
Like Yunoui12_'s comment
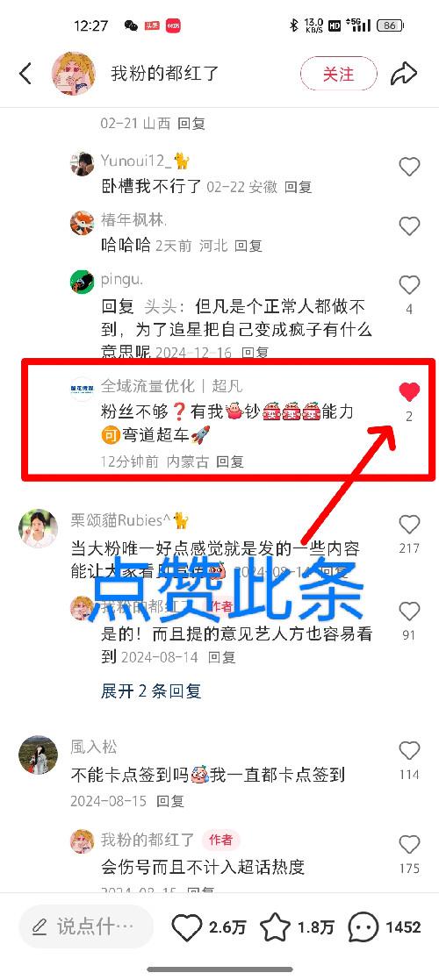click(x=409, y=167)
